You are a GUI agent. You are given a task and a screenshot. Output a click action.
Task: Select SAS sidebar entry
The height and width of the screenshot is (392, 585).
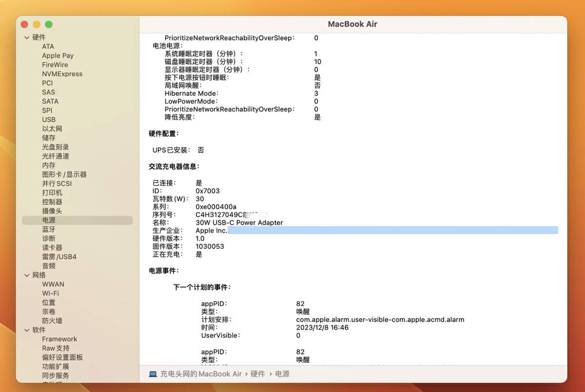pyautogui.click(x=48, y=92)
